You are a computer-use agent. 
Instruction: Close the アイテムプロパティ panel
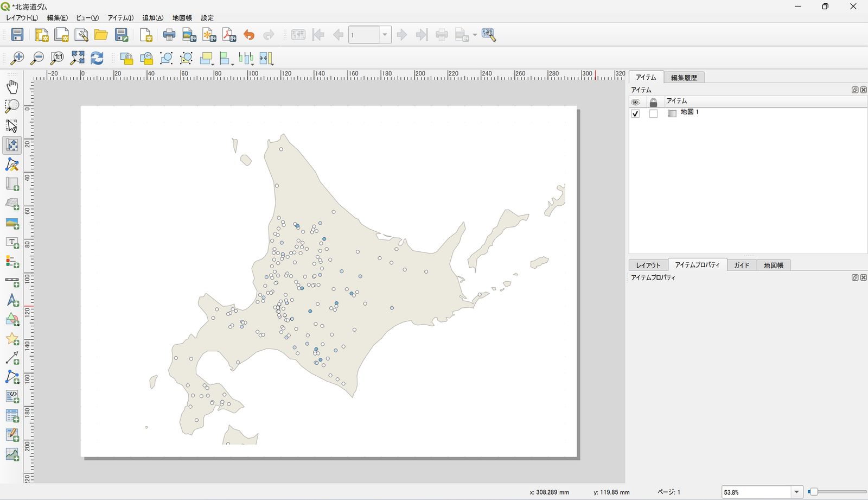tap(863, 277)
